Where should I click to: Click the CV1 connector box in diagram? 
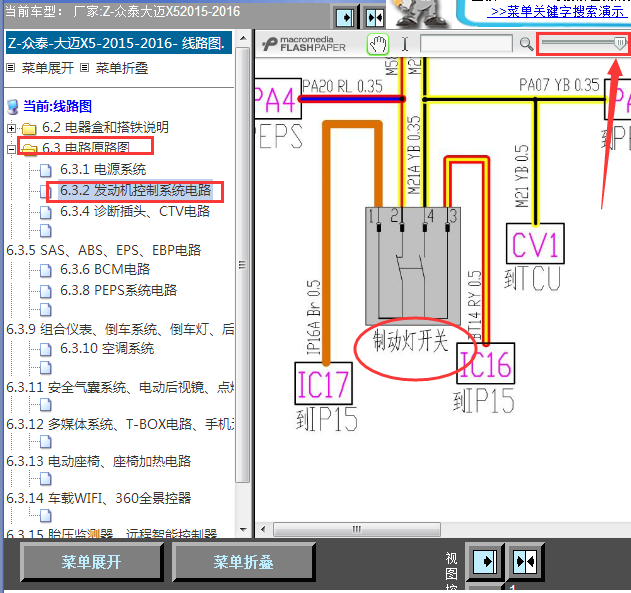[535, 243]
